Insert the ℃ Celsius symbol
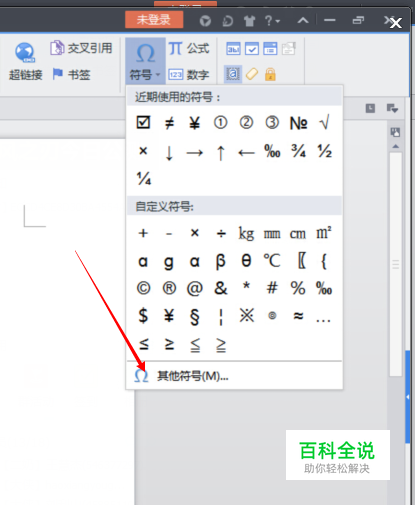 point(272,260)
